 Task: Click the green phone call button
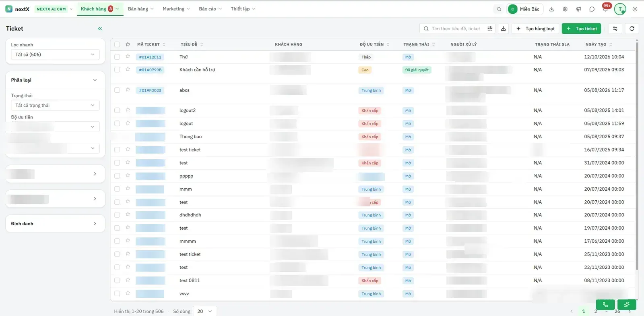point(605,305)
